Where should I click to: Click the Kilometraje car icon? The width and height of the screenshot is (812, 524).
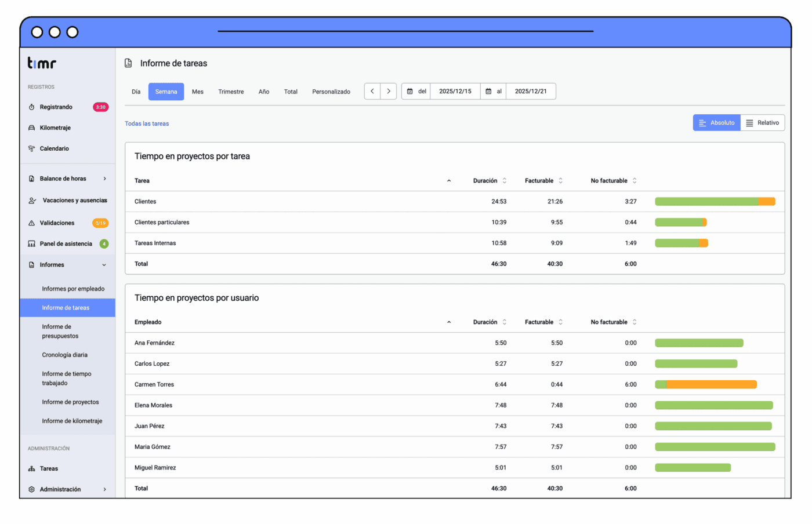tap(31, 128)
